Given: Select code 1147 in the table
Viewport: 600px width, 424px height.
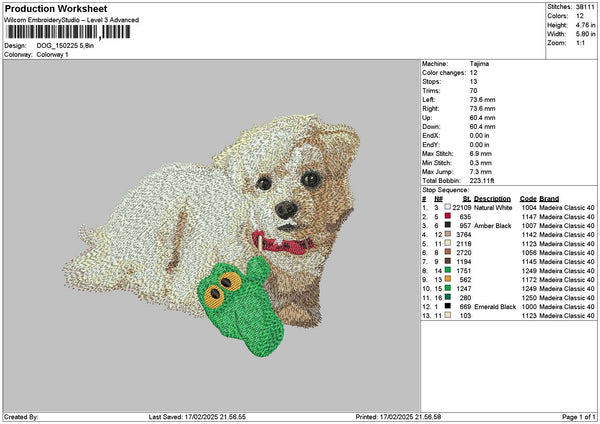Looking at the screenshot, I should (x=529, y=217).
